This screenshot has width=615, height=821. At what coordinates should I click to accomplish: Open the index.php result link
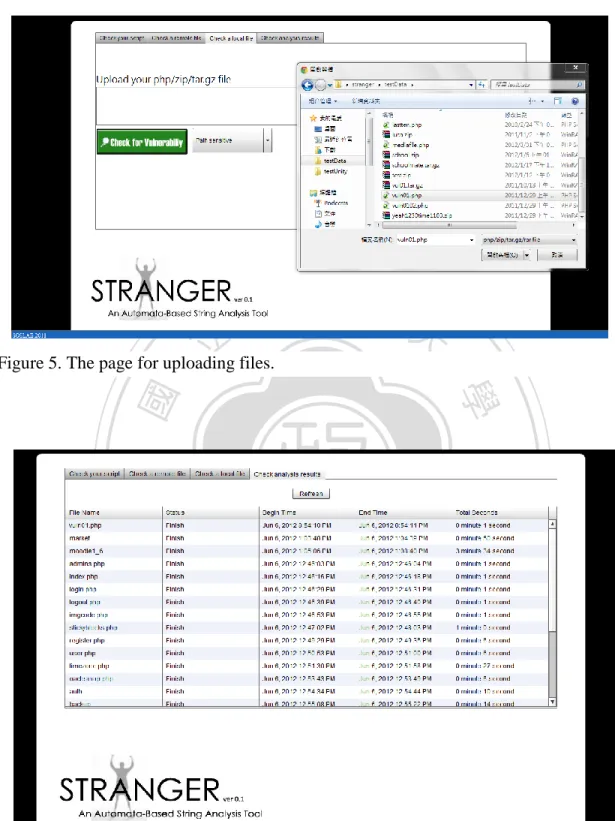tap(84, 576)
